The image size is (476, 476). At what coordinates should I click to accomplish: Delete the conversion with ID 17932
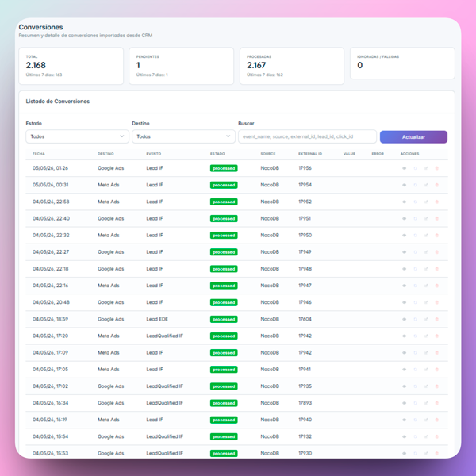click(437, 436)
